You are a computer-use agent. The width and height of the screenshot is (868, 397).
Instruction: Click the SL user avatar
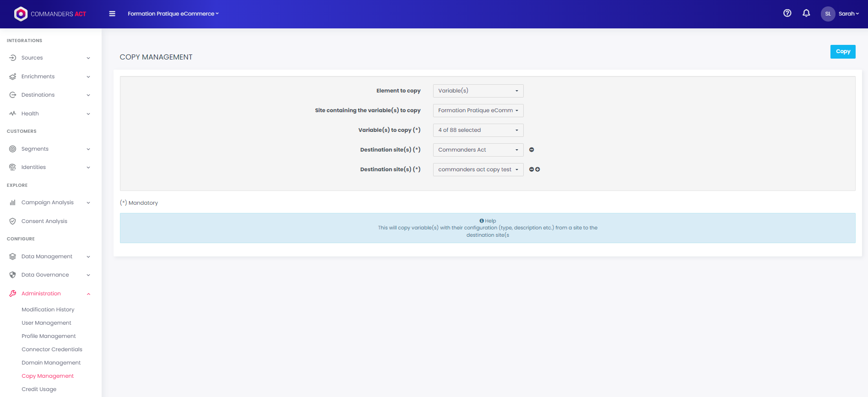pyautogui.click(x=828, y=14)
